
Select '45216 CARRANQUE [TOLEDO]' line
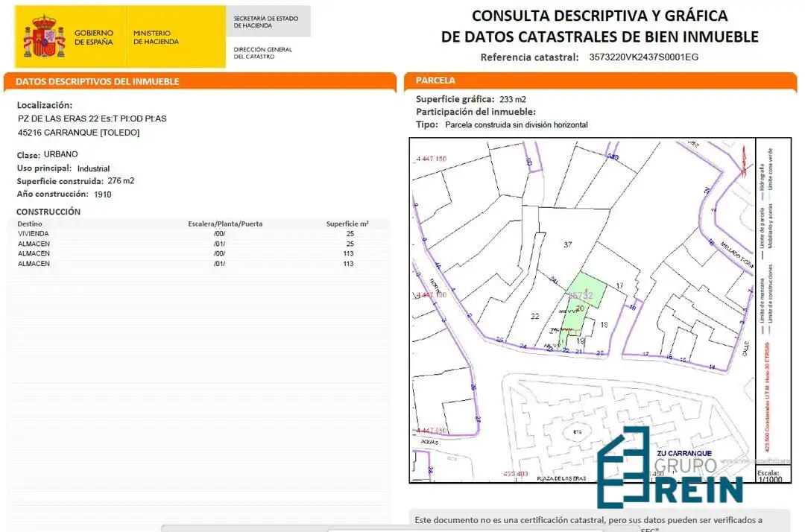pos(78,133)
